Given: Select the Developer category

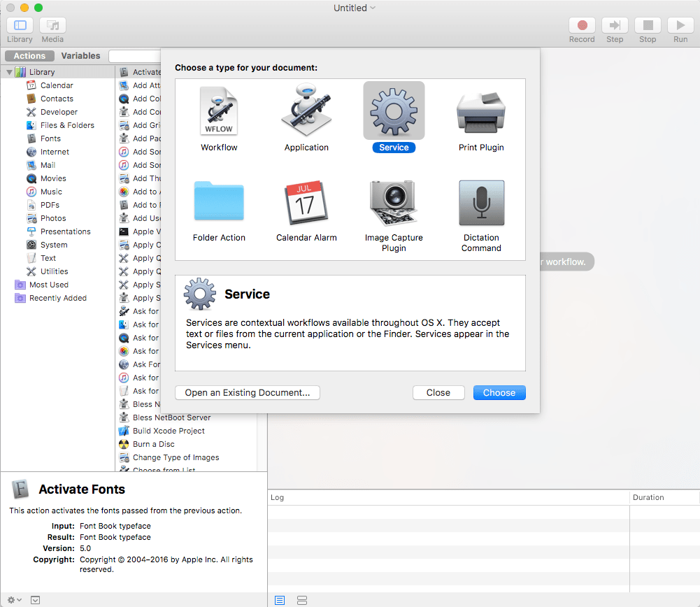Looking at the screenshot, I should [59, 112].
